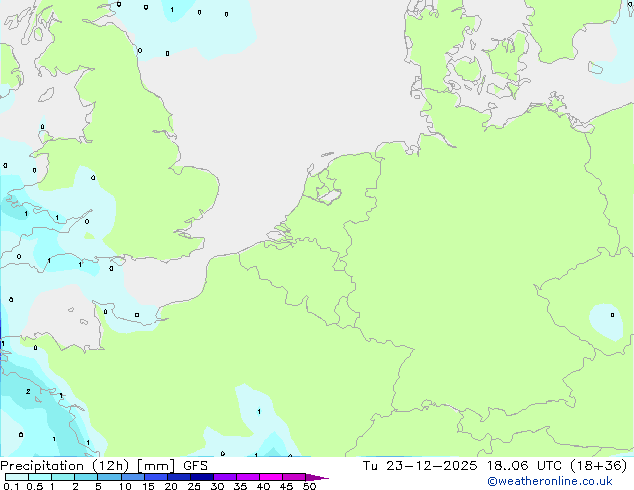
Task: Pick the lightest 0.1–0.5 mm legend swatch
Action: 17,477
